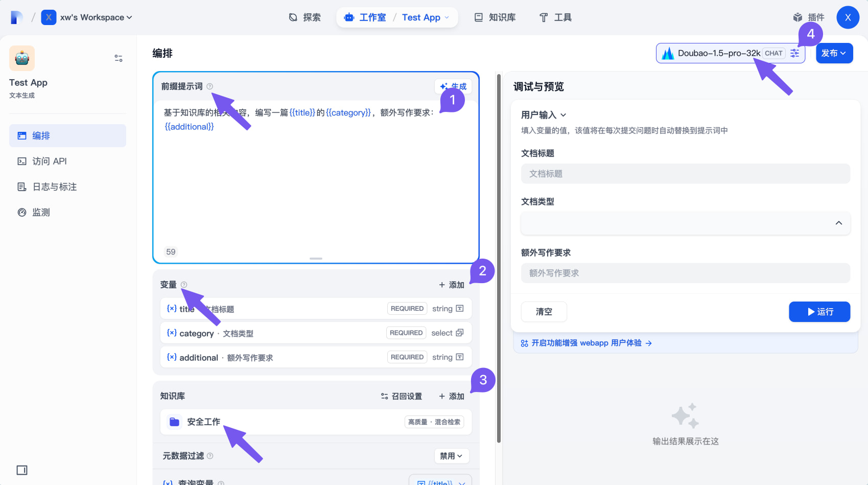Viewport: 868px width, 485px height.
Task: Open app settings icon beside the robot
Action: pos(119,58)
